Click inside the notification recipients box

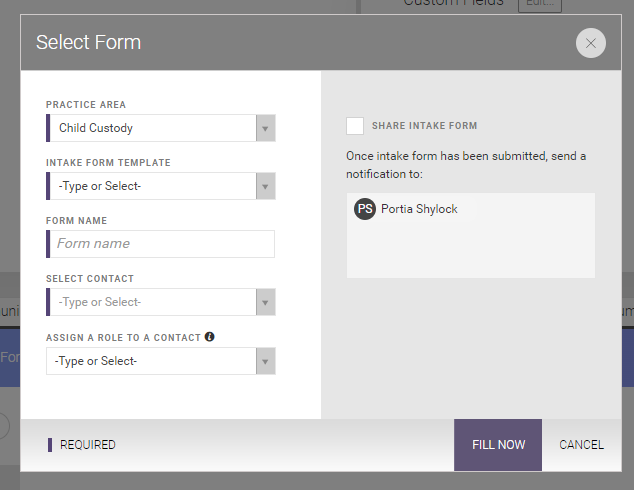[x=471, y=235]
